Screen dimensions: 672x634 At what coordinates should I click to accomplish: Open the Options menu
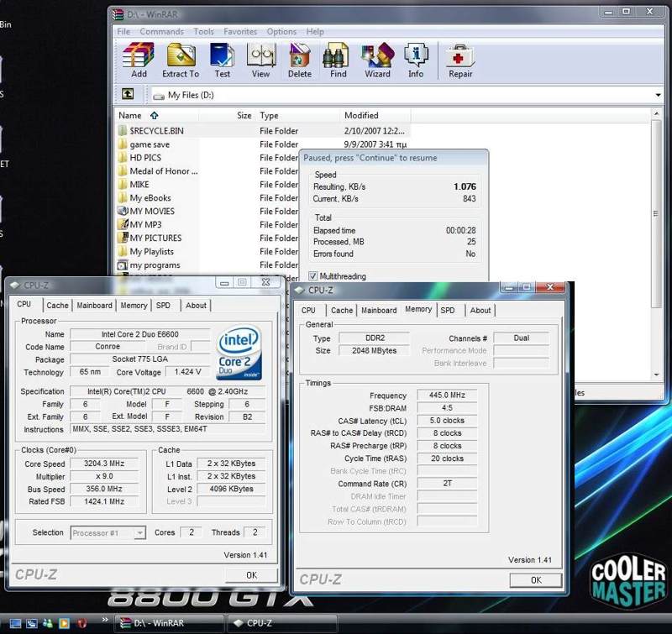pos(281,32)
